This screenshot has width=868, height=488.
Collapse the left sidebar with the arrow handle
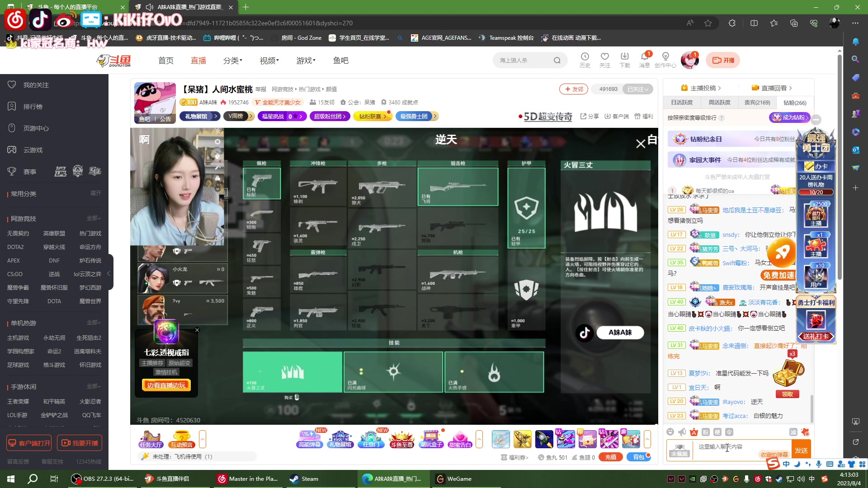(109, 273)
